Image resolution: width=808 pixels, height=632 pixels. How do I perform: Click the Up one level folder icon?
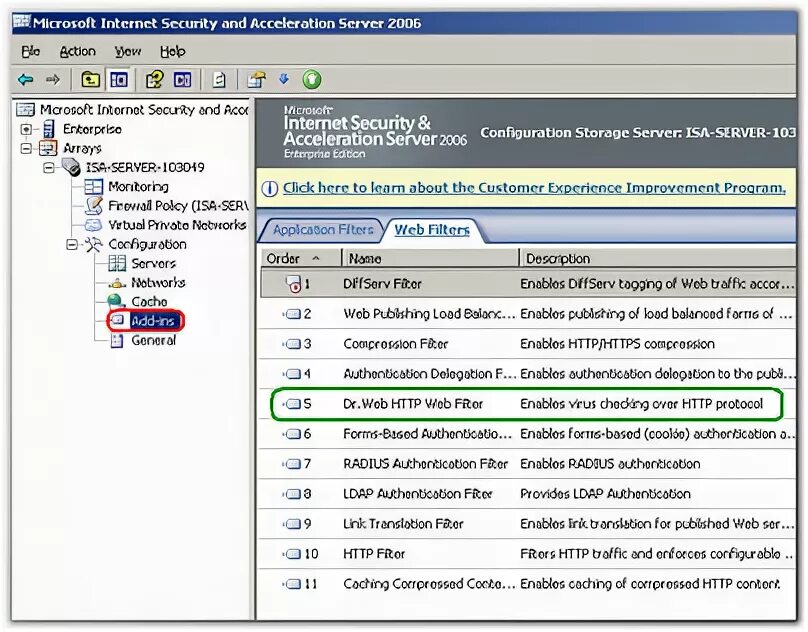point(91,80)
